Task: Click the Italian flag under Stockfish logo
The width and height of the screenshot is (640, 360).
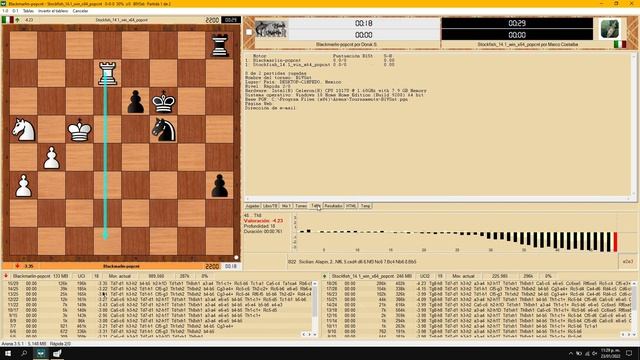Action: pos(620,44)
